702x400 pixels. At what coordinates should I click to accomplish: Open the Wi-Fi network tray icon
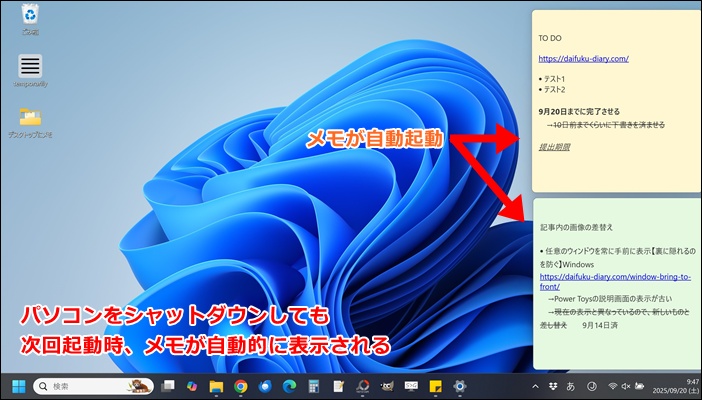[612, 386]
